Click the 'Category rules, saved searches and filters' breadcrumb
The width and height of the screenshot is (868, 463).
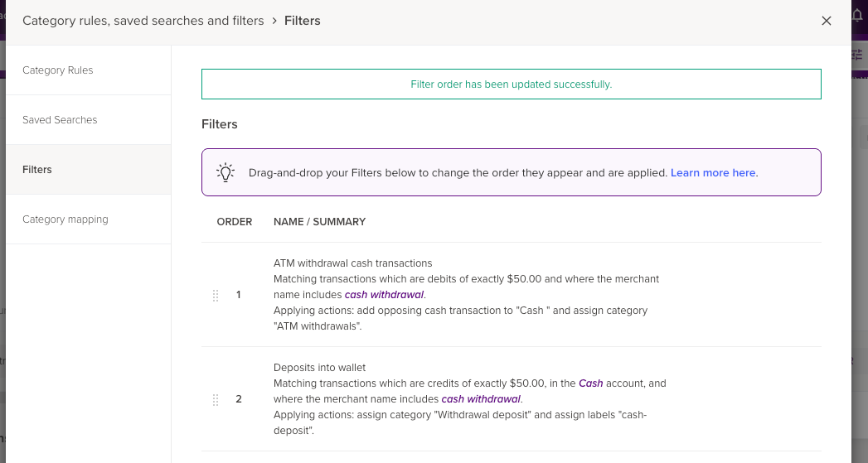pyautogui.click(x=143, y=21)
